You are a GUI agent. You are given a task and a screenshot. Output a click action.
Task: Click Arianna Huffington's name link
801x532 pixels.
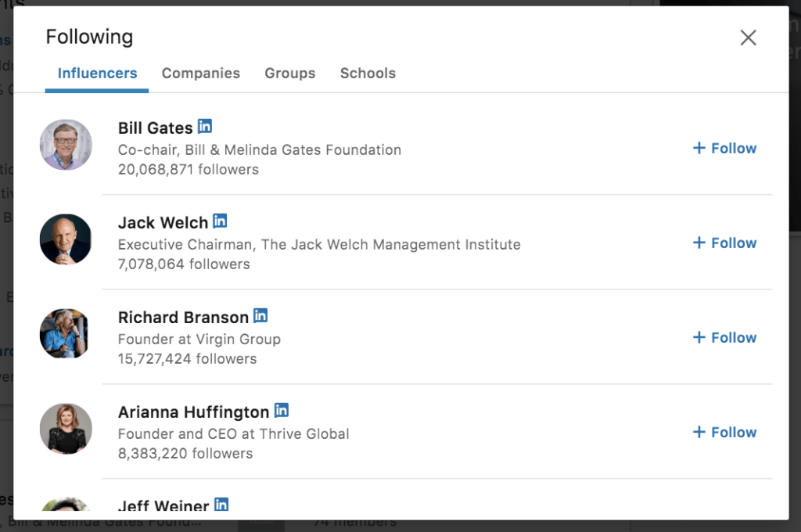click(193, 412)
